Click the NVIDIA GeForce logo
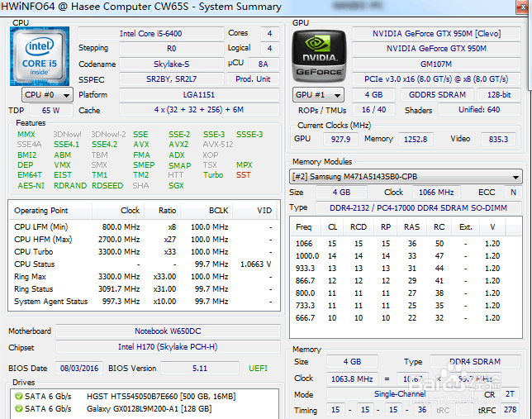532x419 pixels. [x=319, y=56]
